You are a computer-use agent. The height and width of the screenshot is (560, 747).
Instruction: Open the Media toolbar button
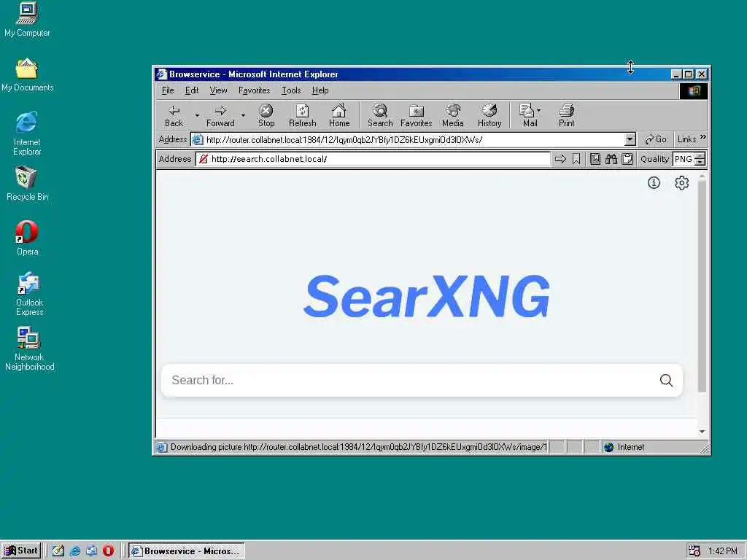(452, 116)
